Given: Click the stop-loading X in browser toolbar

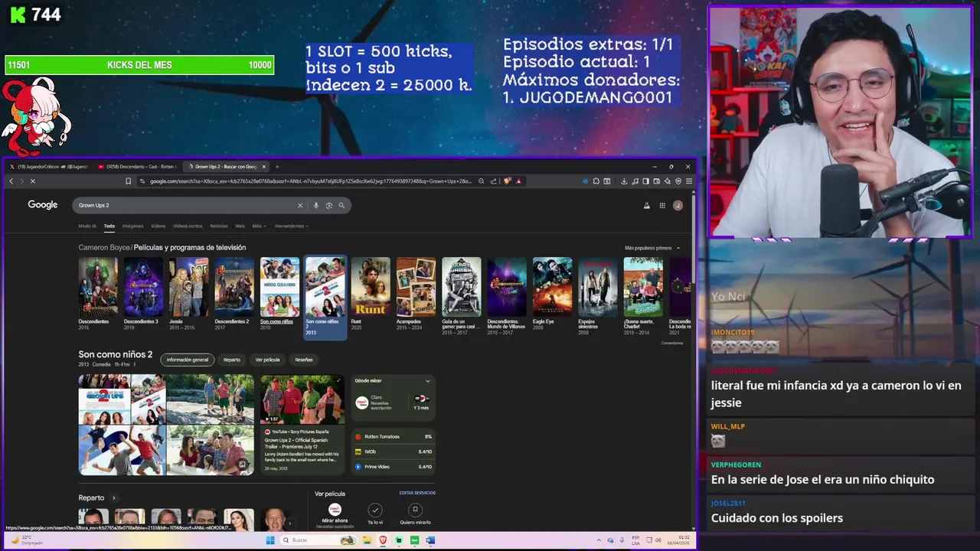Looking at the screenshot, I should click(x=32, y=181).
